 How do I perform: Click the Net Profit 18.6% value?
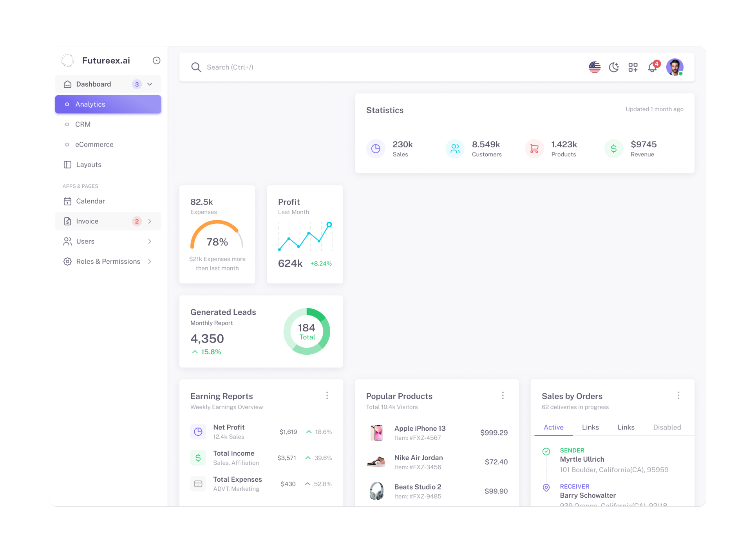coord(324,432)
